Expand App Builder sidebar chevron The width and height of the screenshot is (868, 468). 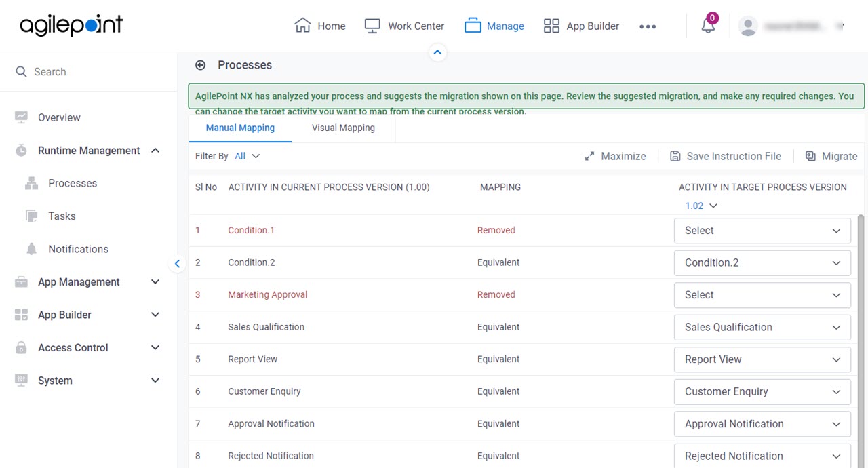click(155, 315)
